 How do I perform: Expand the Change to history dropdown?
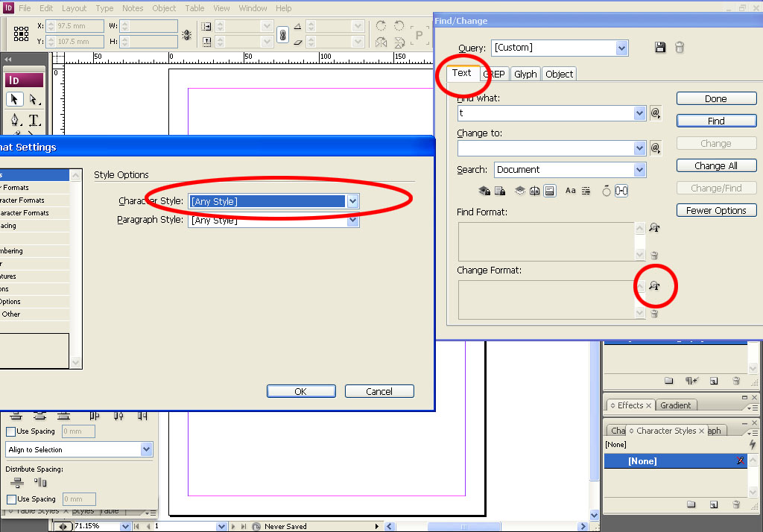(x=639, y=148)
